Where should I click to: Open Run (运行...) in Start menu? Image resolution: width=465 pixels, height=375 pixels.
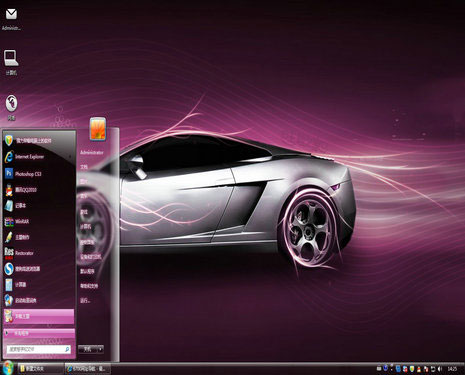point(85,301)
